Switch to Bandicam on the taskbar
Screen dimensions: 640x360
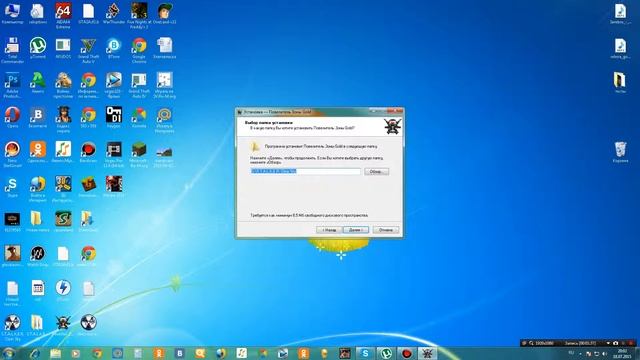click(407, 353)
